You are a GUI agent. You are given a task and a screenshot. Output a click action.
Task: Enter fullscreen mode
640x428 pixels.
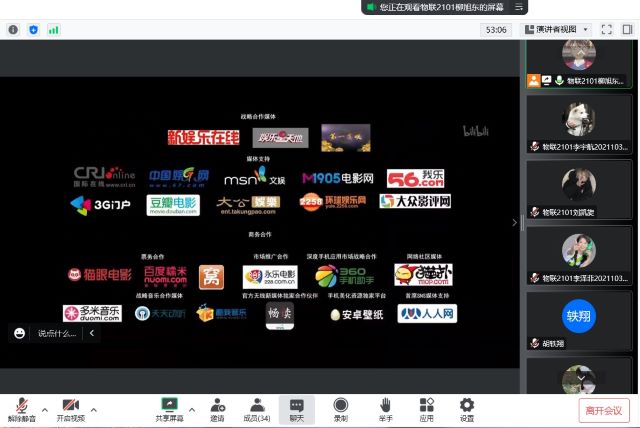pos(607,30)
